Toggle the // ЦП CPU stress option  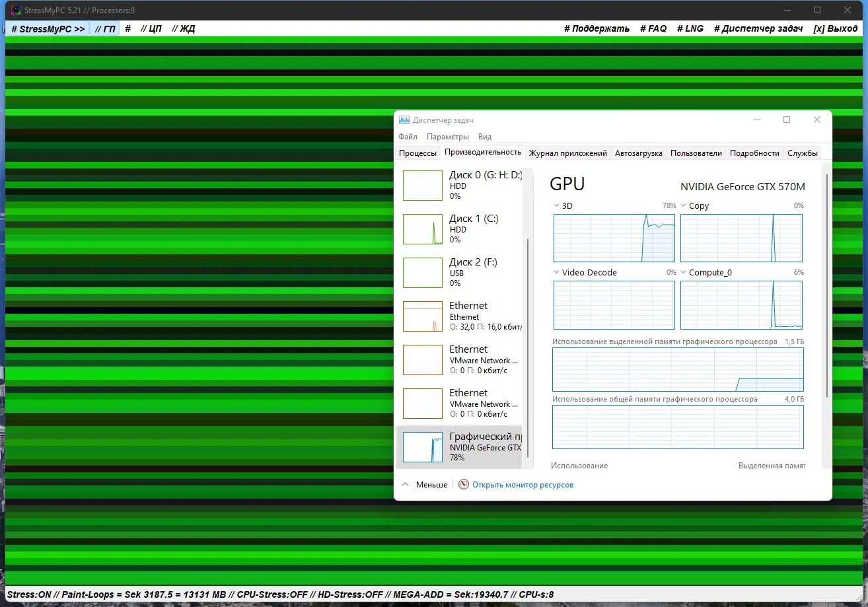point(151,29)
